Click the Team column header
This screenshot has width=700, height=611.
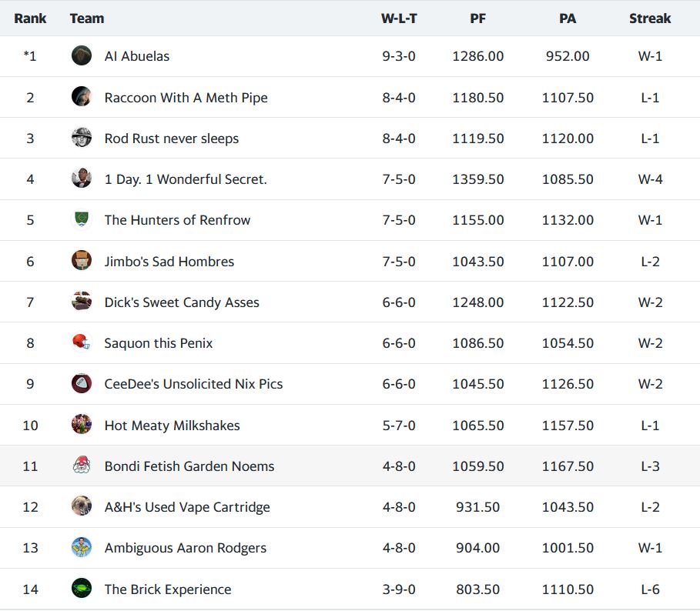[87, 18]
